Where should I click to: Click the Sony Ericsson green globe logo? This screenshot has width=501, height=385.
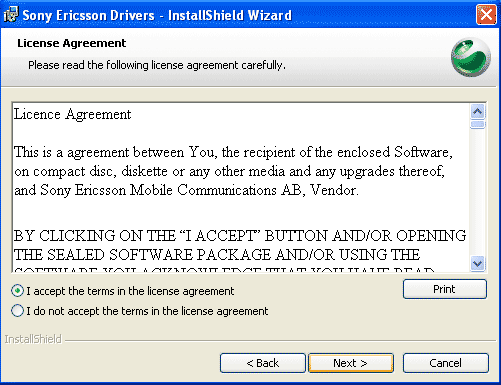pos(471,57)
